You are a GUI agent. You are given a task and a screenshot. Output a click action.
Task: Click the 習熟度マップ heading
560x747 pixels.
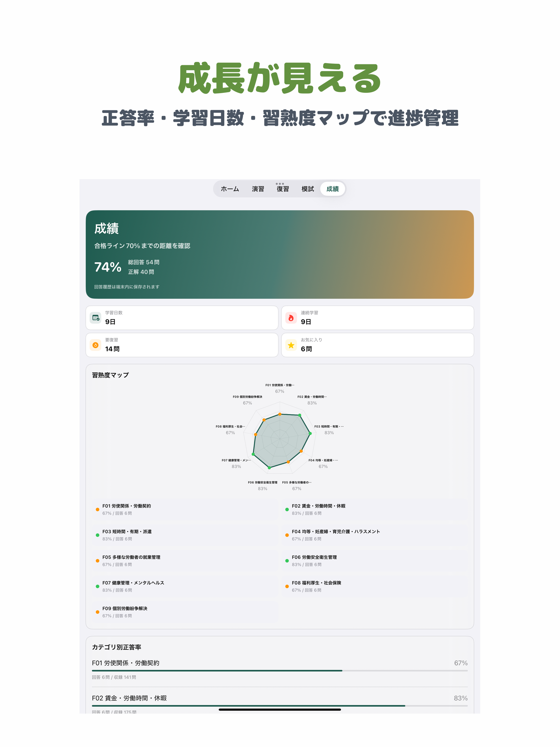coord(110,375)
